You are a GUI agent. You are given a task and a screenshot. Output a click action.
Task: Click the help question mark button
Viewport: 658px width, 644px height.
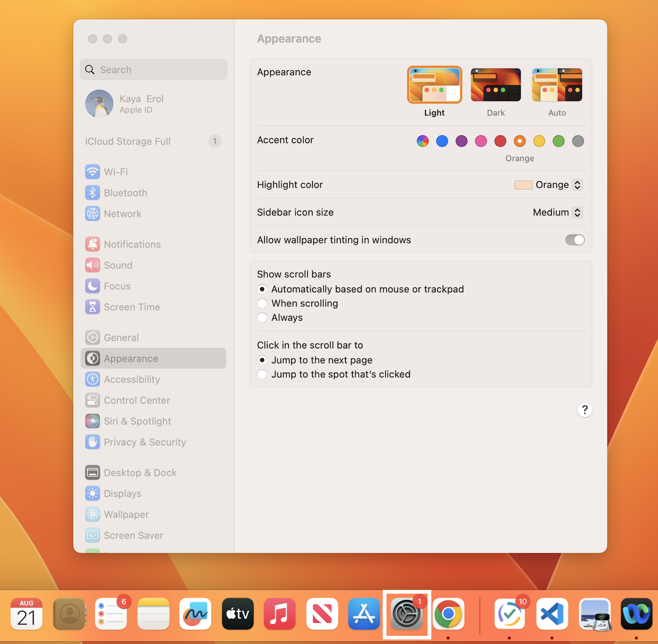(584, 410)
